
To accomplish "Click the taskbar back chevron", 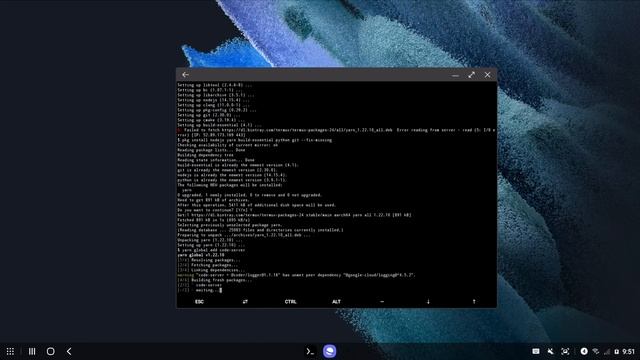I will point(69,351).
